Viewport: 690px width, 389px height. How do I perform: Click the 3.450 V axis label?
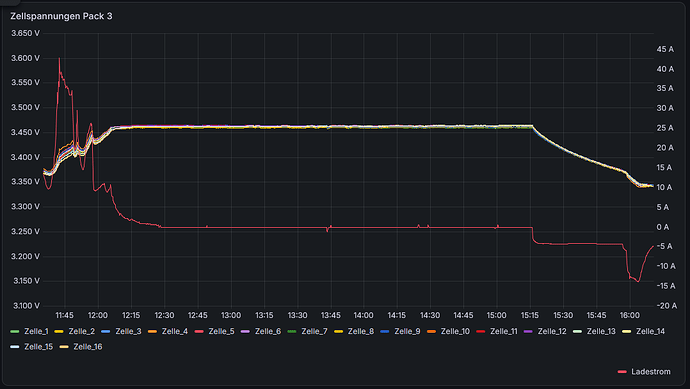[x=25, y=132]
